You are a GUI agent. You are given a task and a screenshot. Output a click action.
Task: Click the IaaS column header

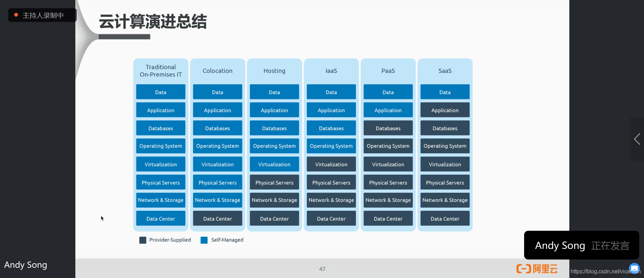click(331, 71)
